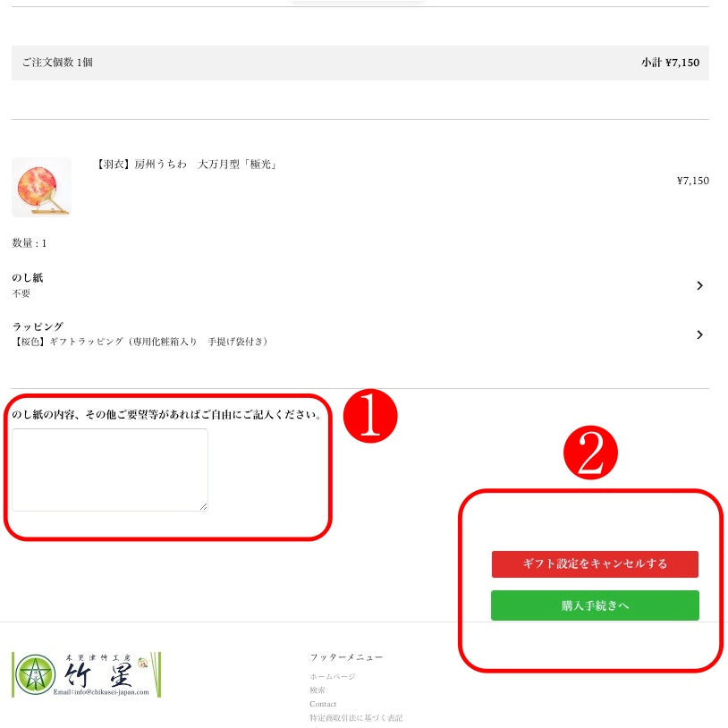
Task: Proceed with green 購入手続きへ button
Action: [595, 605]
